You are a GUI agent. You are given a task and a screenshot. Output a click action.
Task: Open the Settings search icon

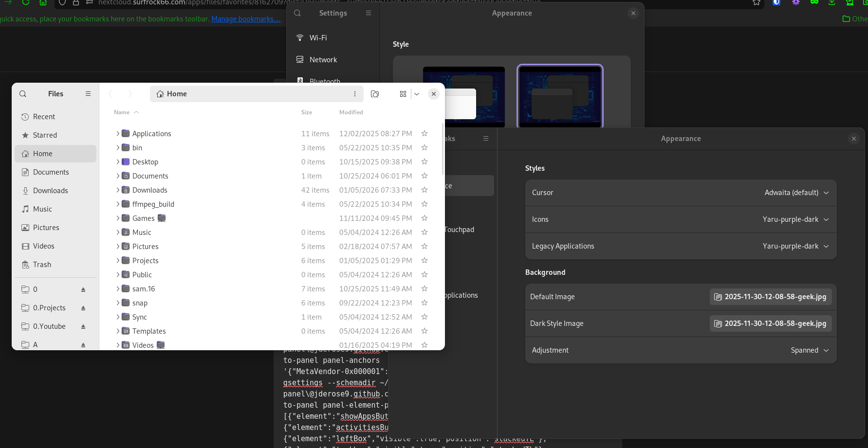(x=297, y=13)
